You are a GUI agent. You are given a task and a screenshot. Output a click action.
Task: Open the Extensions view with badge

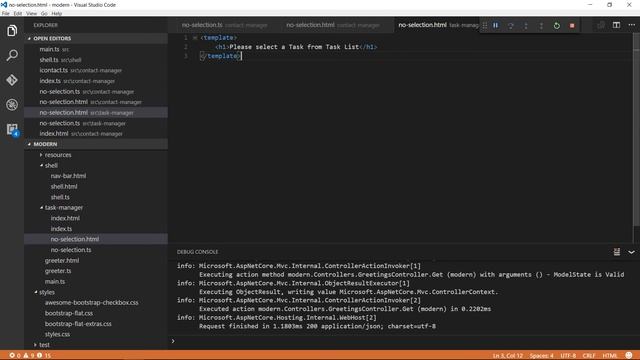pos(12,129)
